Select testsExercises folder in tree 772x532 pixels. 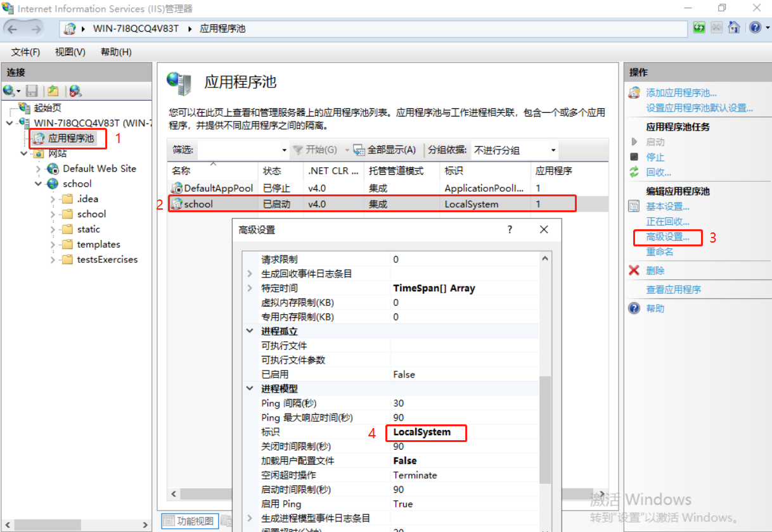[x=107, y=260]
